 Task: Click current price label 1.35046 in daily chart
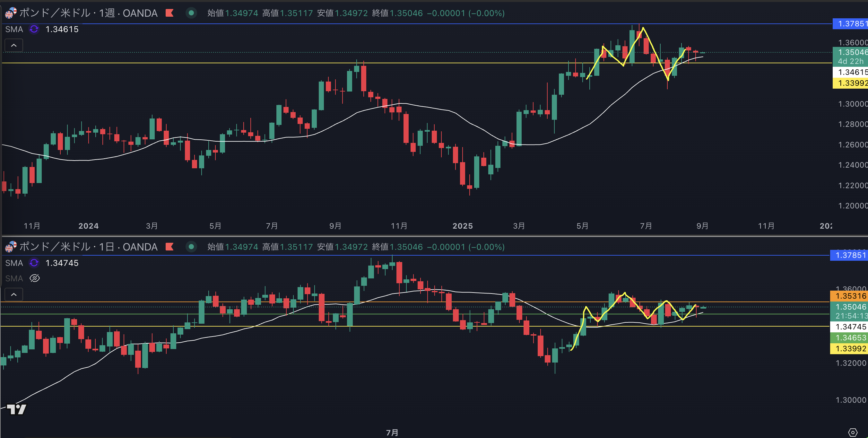(849, 307)
